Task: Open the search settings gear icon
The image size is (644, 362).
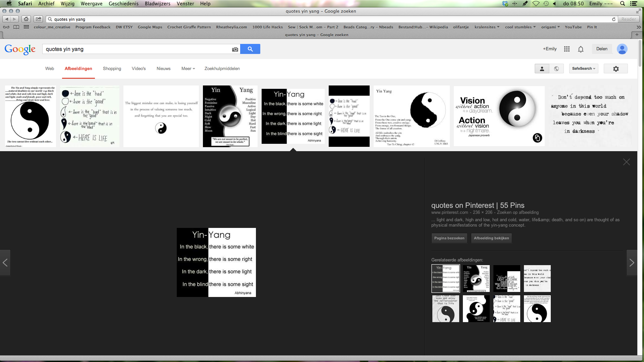Action: click(x=615, y=69)
